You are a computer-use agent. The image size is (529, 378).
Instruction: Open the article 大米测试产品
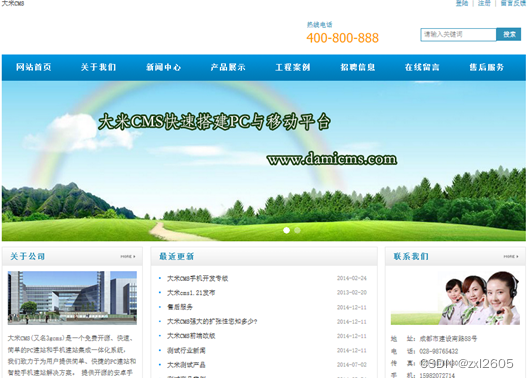[x=186, y=365]
